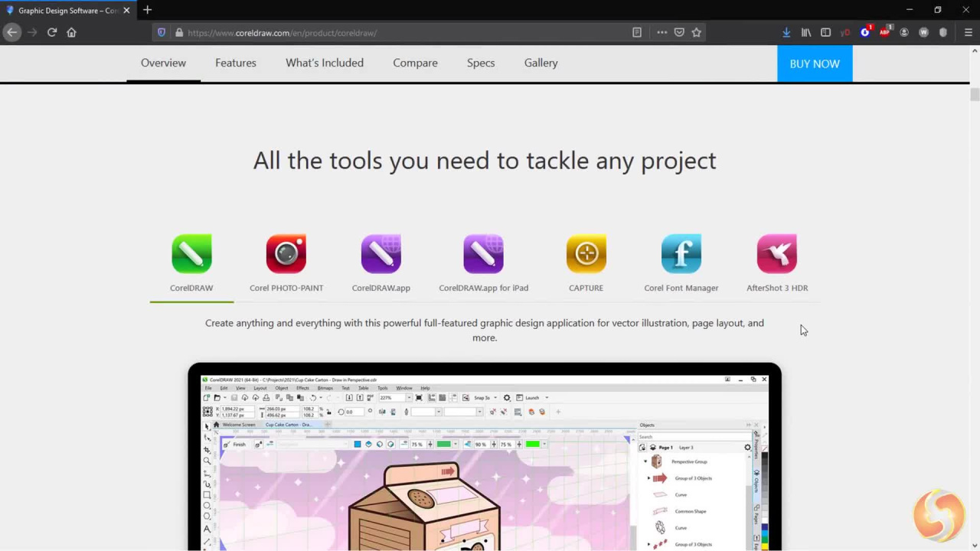Bookmark this page with the star
Image resolution: width=980 pixels, height=551 pixels.
(697, 33)
